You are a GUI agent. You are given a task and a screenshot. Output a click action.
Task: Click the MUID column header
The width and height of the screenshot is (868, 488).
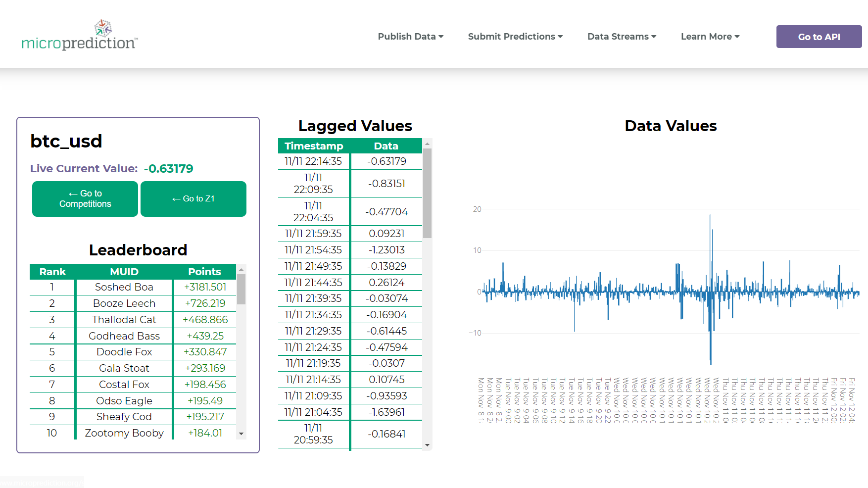(124, 272)
